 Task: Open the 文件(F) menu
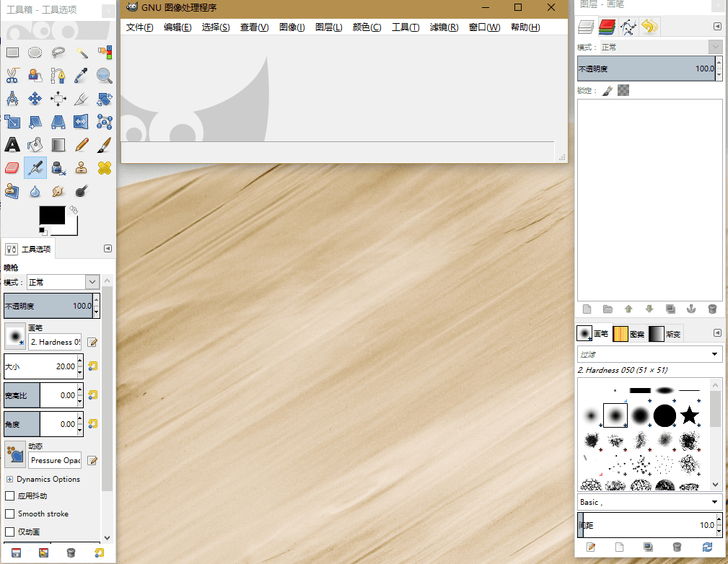(140, 27)
